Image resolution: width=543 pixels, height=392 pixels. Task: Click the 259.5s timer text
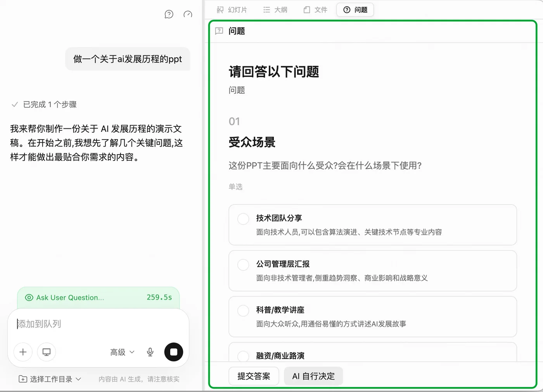click(159, 297)
